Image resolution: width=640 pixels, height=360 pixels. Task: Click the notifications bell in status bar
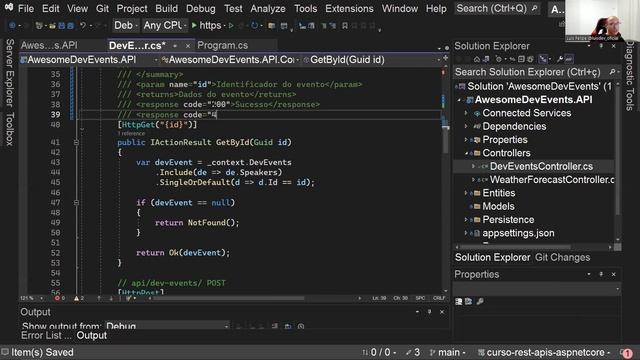click(627, 353)
